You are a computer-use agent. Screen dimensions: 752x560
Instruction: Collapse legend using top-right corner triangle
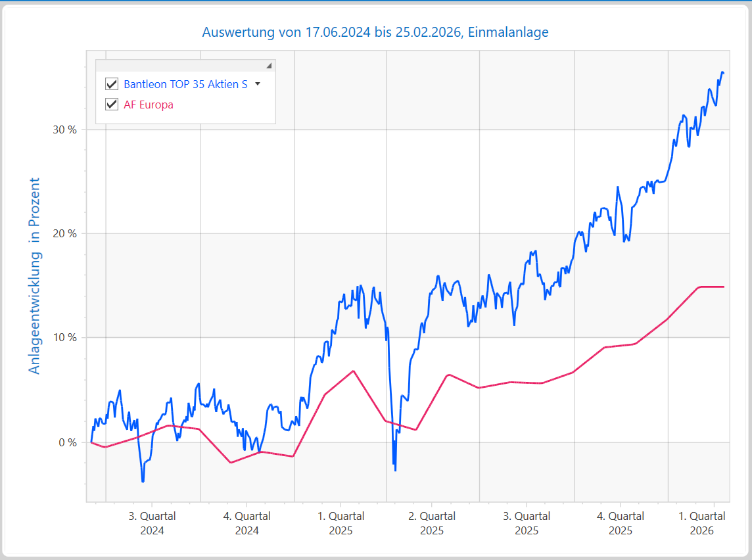point(269,66)
